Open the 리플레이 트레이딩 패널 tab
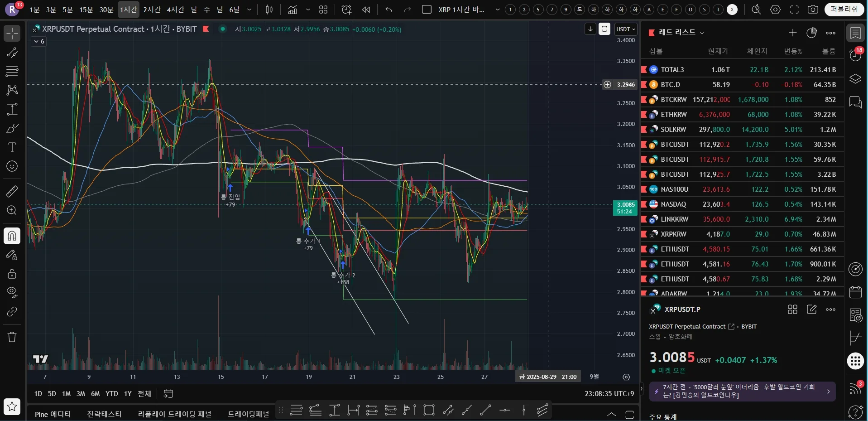The image size is (868, 421). coord(174,414)
